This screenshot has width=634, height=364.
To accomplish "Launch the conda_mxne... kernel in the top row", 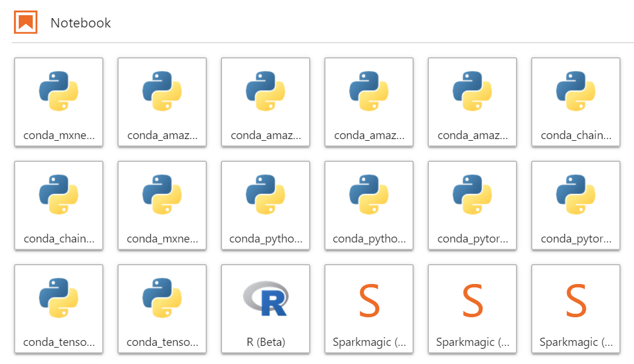I will click(58, 102).
